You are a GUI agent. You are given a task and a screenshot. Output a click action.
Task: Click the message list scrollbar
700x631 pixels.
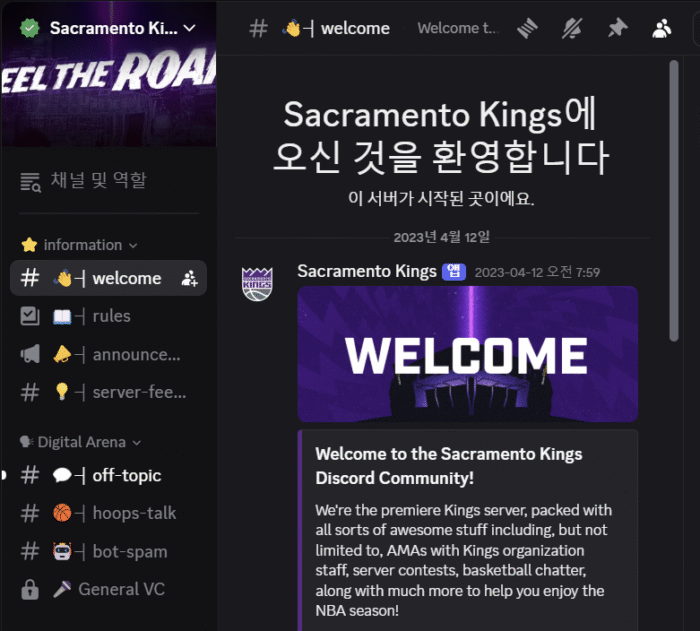pos(674,201)
